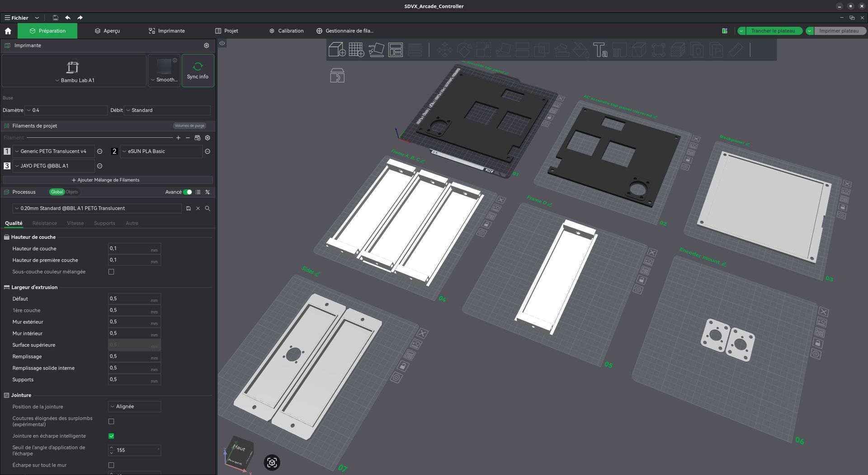Screen dimensions: 868x475
Task: Click Trancher le plateau button
Action: 773,31
